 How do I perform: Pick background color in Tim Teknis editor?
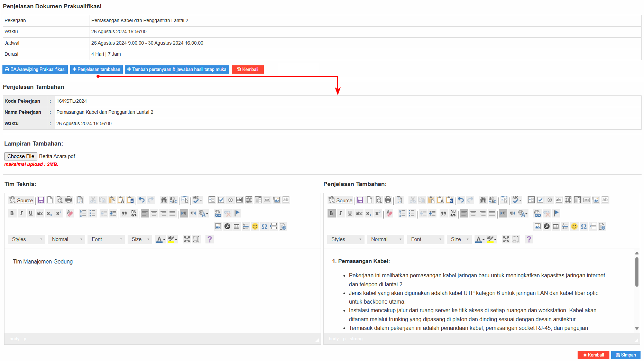tap(172, 239)
